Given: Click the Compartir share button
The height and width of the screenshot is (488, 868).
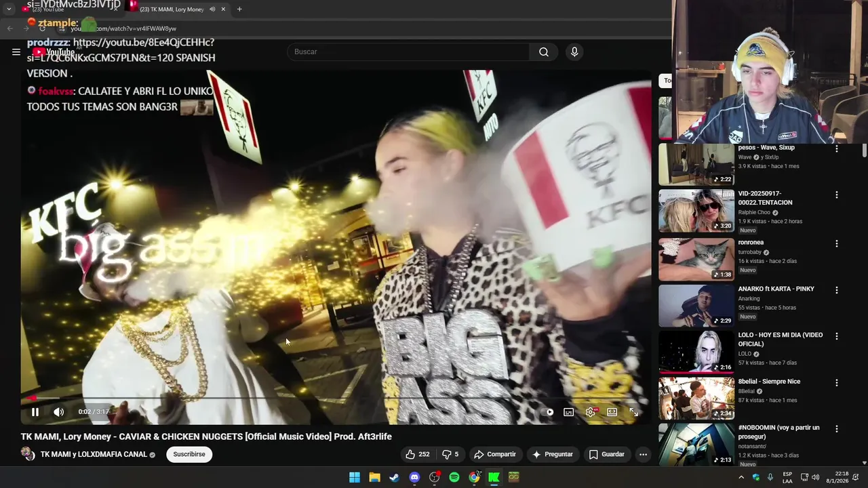Looking at the screenshot, I should 495,454.
